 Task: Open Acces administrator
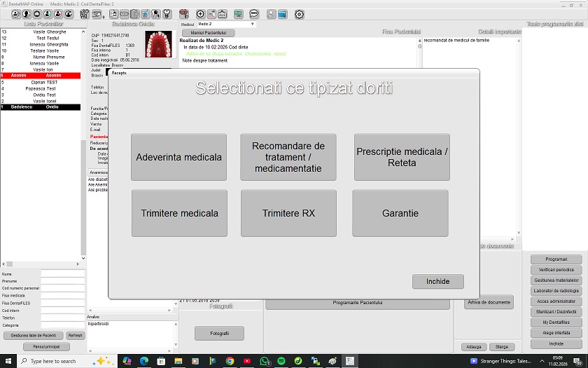pyautogui.click(x=556, y=301)
